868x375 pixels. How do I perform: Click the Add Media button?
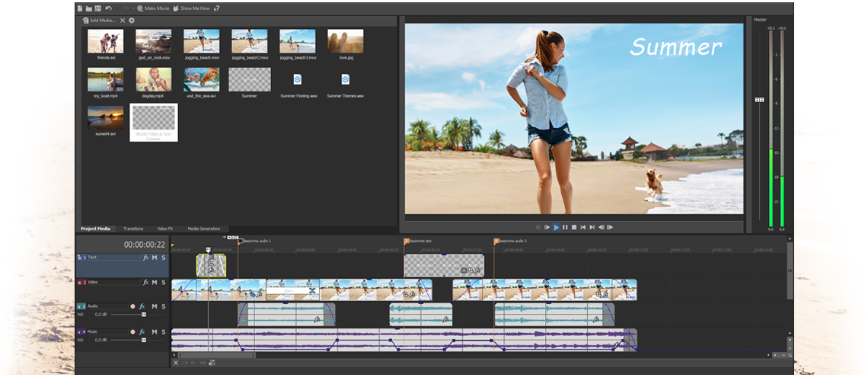(101, 21)
